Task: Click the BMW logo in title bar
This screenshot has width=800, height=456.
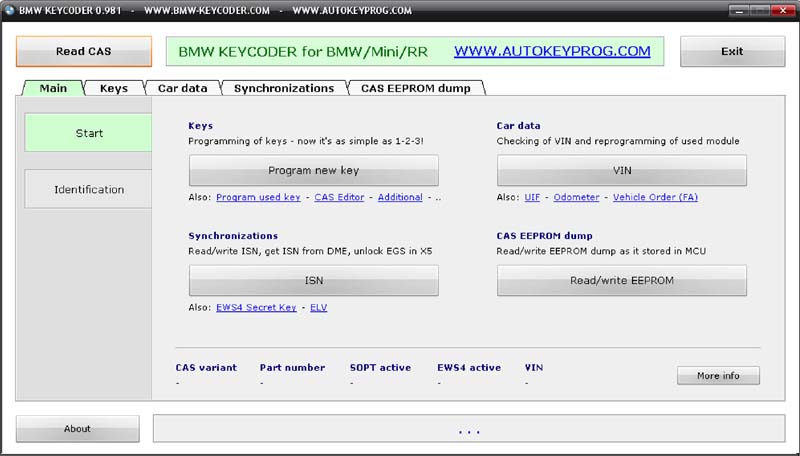Action: pos(9,10)
